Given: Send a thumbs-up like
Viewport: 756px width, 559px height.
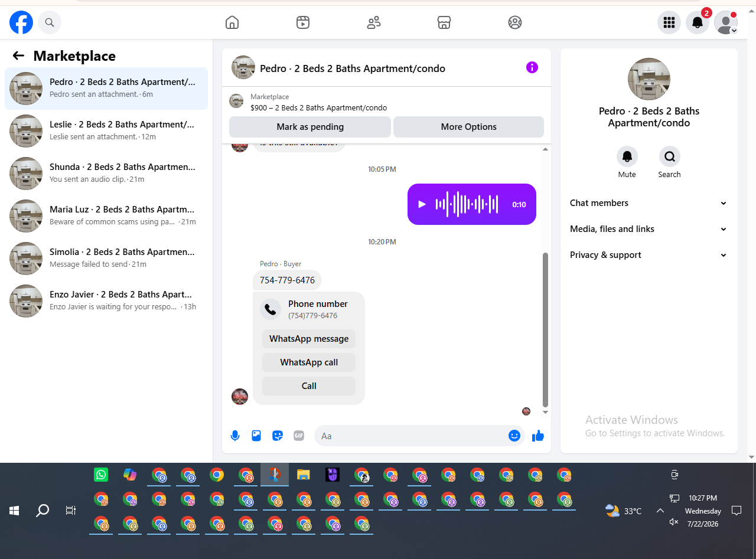Looking at the screenshot, I should [x=538, y=436].
